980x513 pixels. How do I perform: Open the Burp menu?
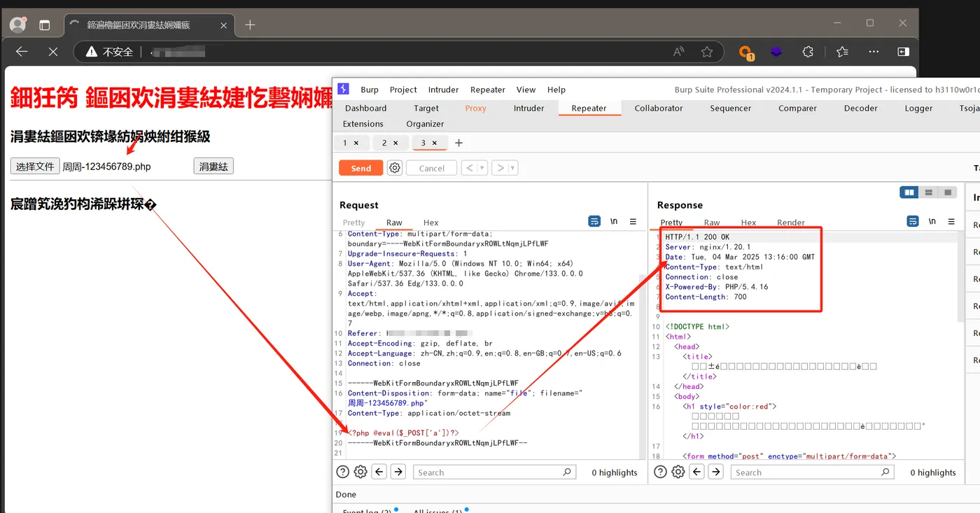[x=370, y=90]
